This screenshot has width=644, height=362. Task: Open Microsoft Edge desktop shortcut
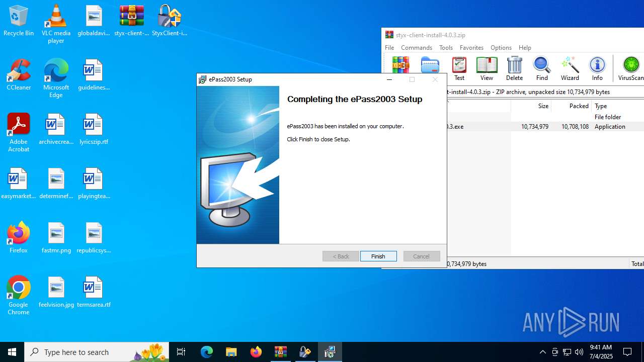56,78
